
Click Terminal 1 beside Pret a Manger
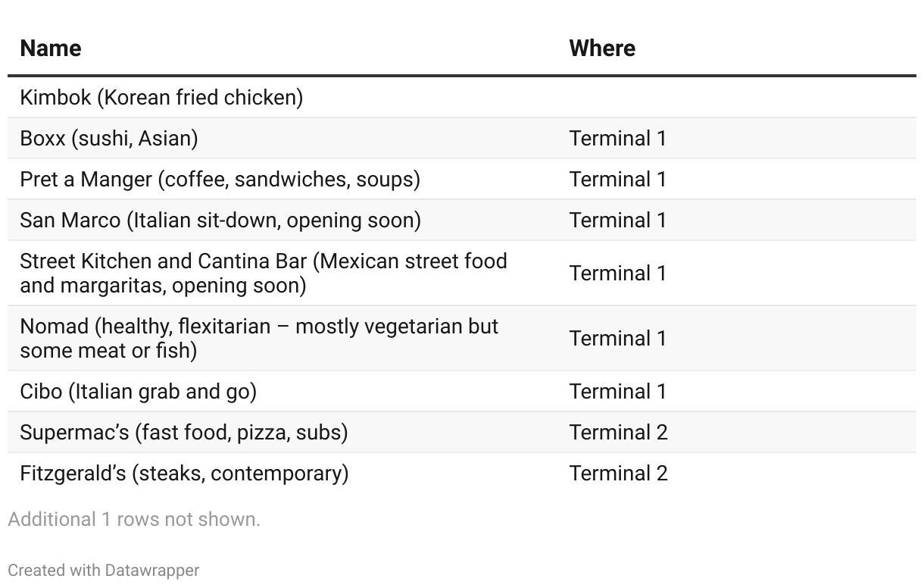click(x=618, y=180)
